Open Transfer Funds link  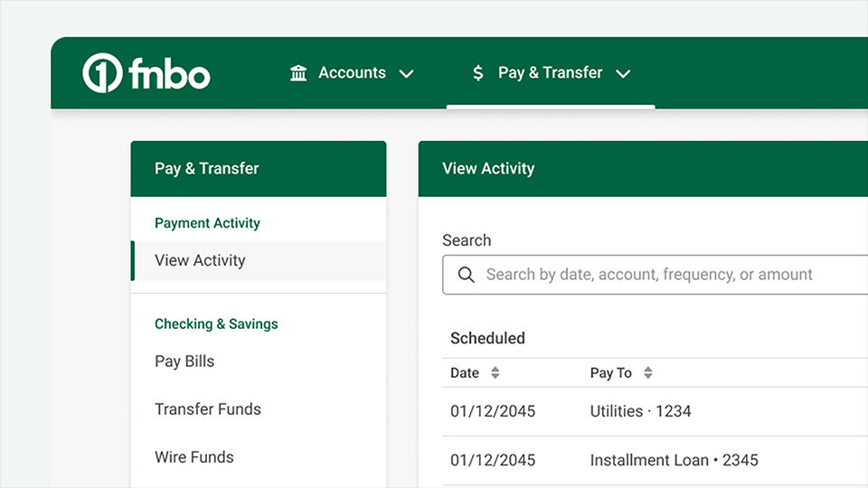point(208,408)
